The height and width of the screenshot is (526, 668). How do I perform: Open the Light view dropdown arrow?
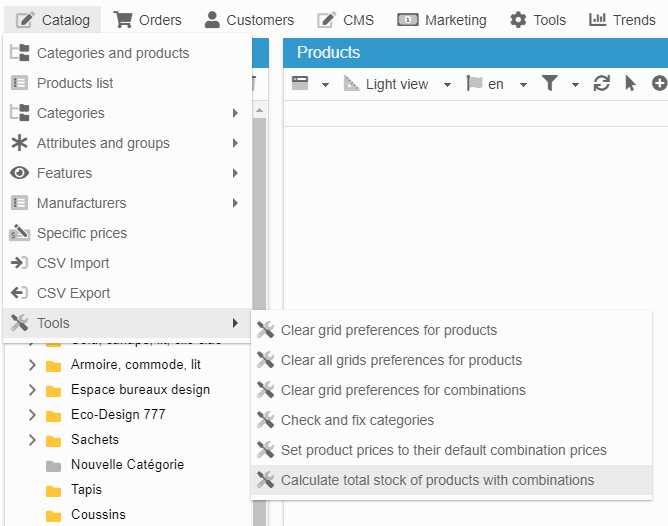tap(447, 85)
